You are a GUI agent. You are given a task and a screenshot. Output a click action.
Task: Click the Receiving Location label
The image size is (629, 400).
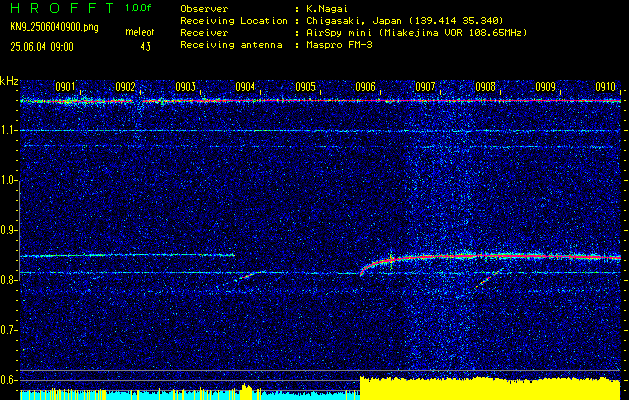(234, 21)
